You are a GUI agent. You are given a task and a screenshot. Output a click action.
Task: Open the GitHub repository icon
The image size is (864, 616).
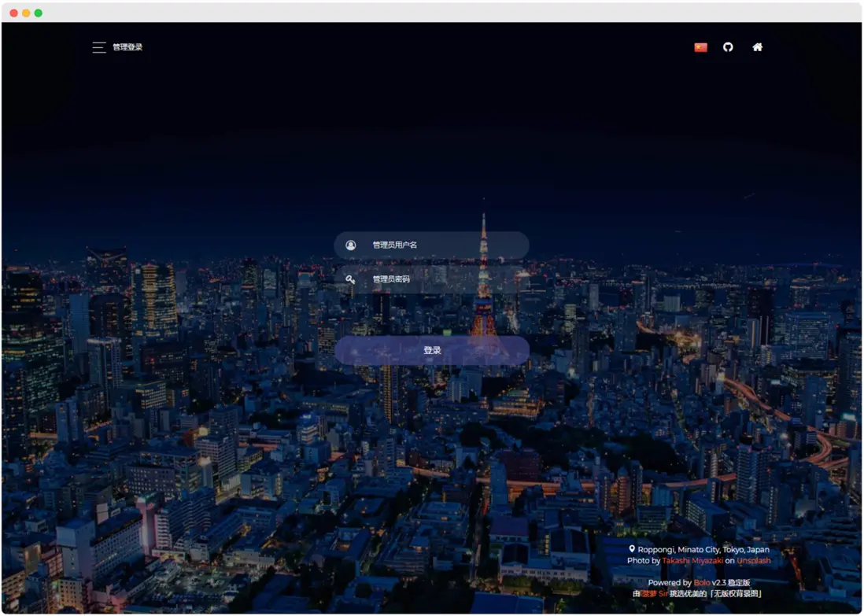pyautogui.click(x=728, y=47)
